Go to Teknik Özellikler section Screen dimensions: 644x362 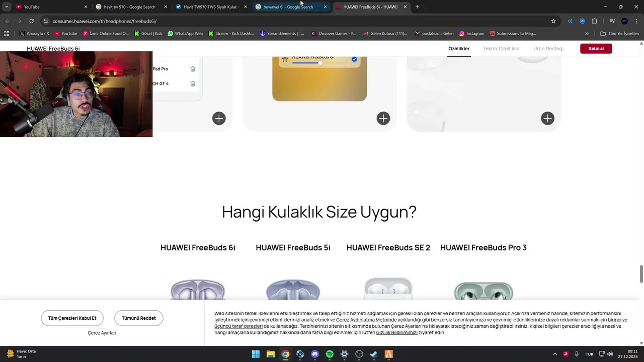click(502, 49)
